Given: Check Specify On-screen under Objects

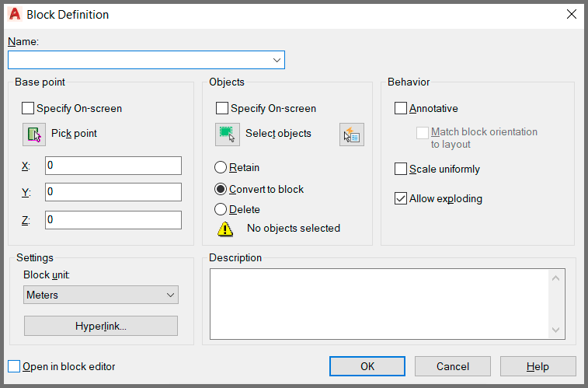Looking at the screenshot, I should click(222, 109).
